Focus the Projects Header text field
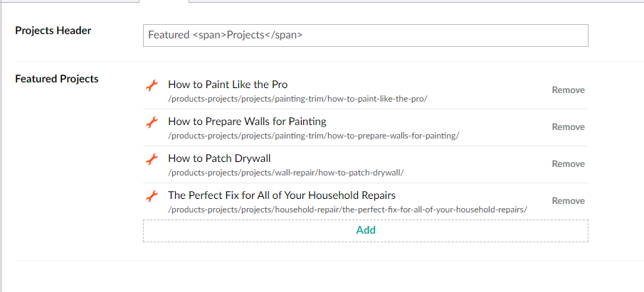This screenshot has width=644, height=292. pos(365,36)
